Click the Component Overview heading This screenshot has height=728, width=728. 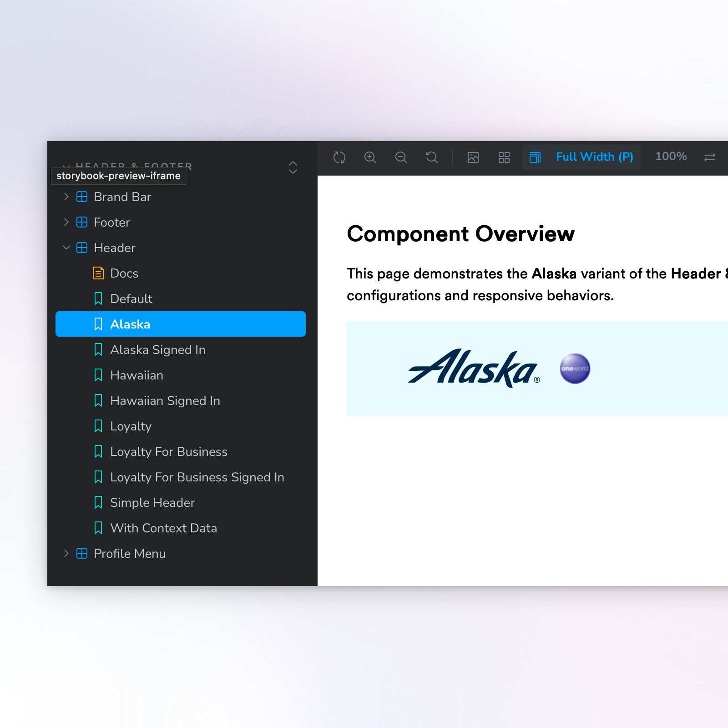click(x=460, y=234)
